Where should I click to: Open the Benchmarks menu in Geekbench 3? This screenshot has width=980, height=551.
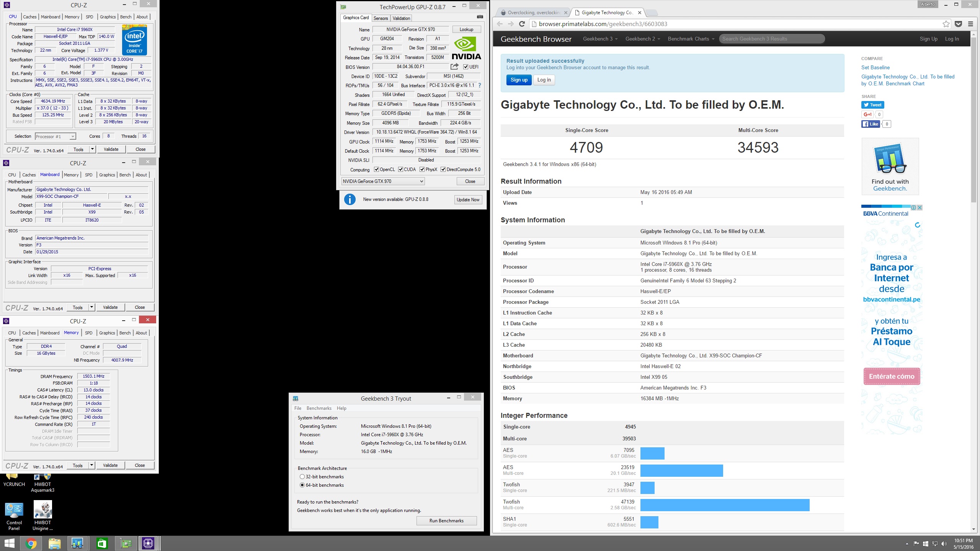tap(319, 408)
